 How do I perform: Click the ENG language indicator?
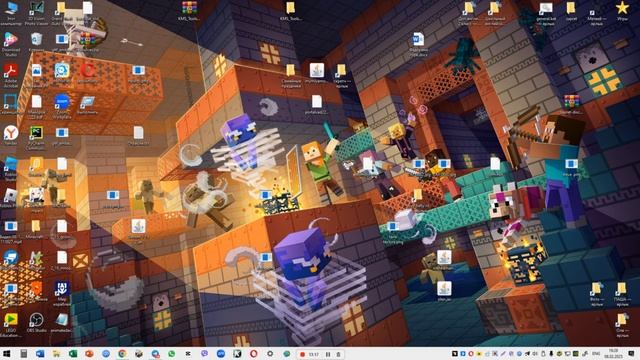tap(596, 354)
